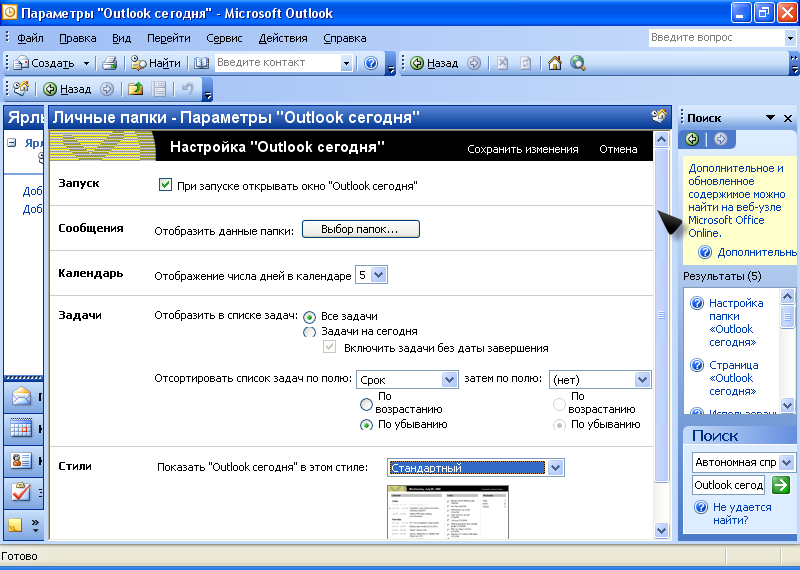800x570 pixels.
Task: Click the 'Отмена' link
Action: [618, 149]
